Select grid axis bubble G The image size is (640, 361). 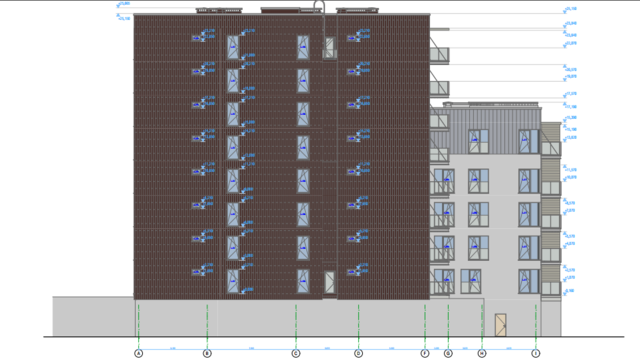[448, 353]
